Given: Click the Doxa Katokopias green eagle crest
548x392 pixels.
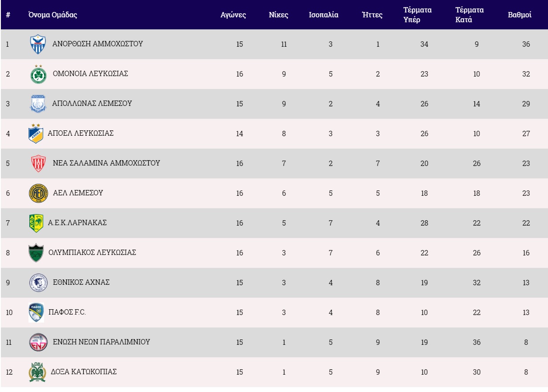Looking at the screenshot, I should coord(37,372).
